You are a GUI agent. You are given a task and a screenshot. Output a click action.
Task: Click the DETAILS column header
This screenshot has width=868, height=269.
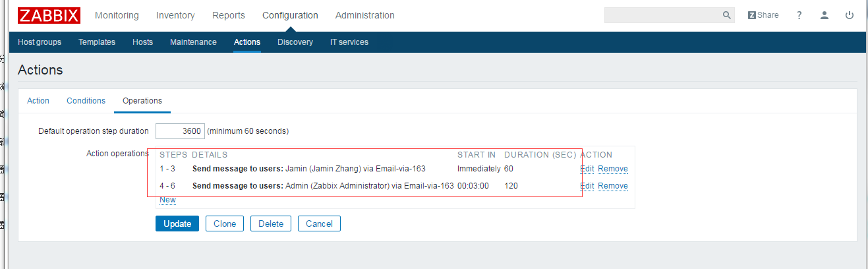(210, 155)
